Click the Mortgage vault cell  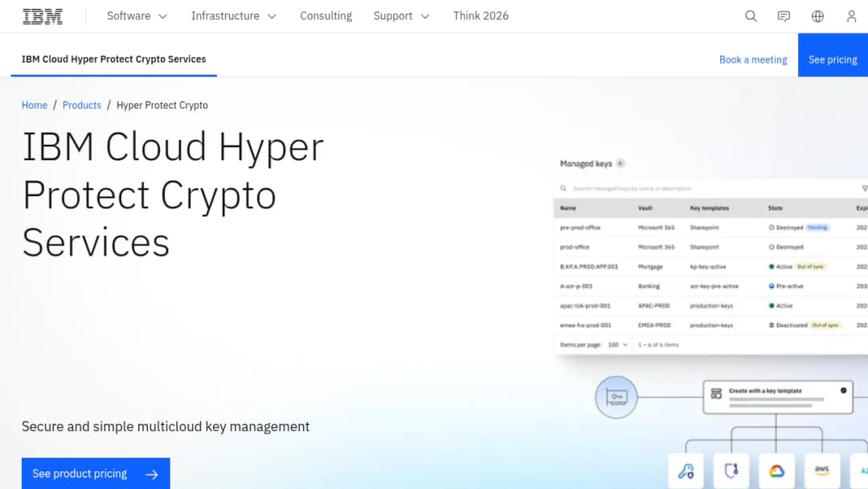pos(650,267)
